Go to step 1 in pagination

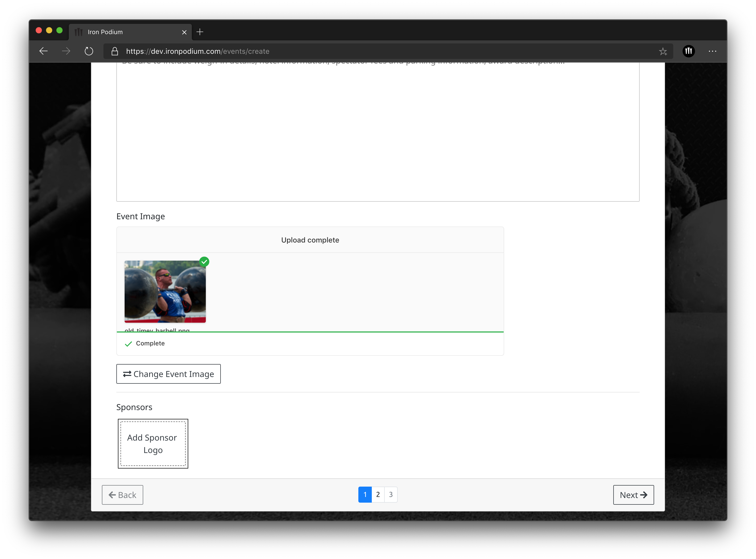(365, 494)
